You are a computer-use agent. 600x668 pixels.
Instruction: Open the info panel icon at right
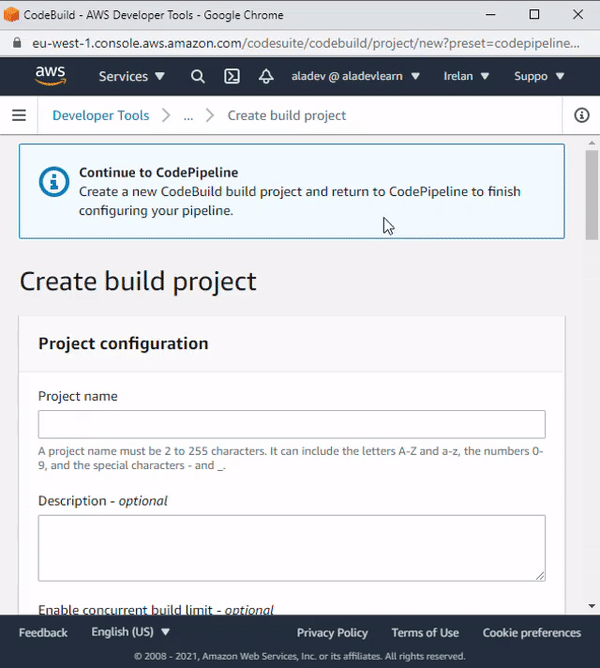[x=582, y=115]
